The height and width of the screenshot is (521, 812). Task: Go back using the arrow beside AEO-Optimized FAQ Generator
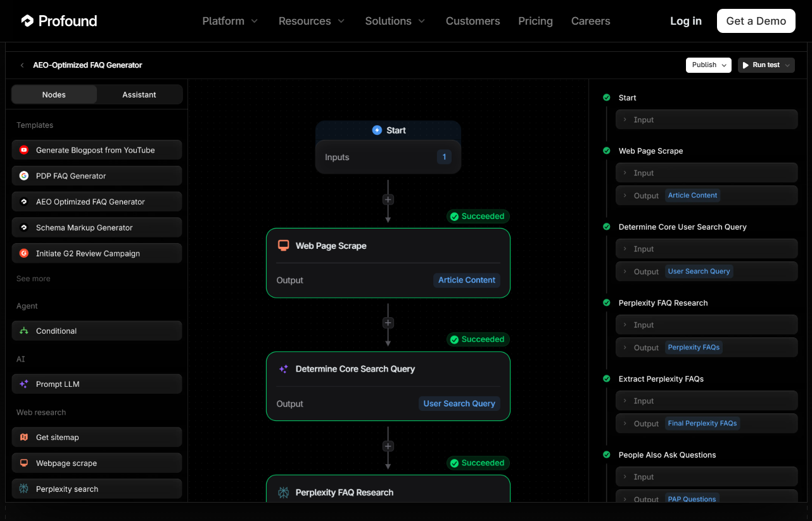pos(22,65)
